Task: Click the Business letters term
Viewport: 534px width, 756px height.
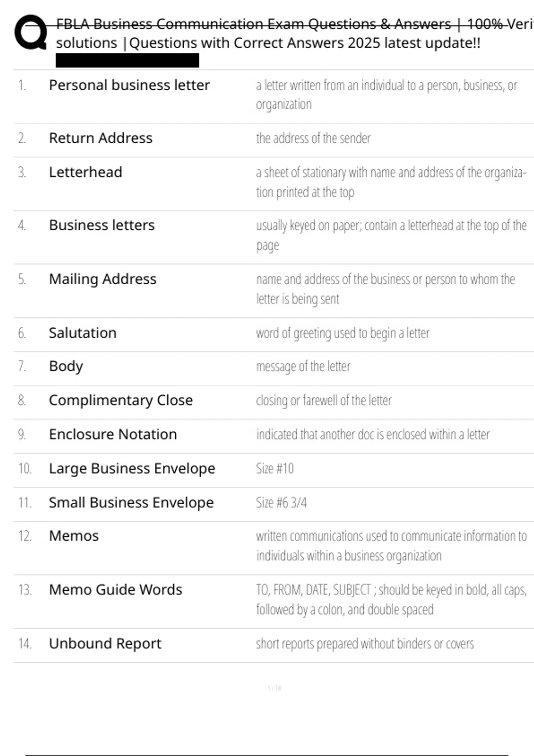Action: (102, 225)
